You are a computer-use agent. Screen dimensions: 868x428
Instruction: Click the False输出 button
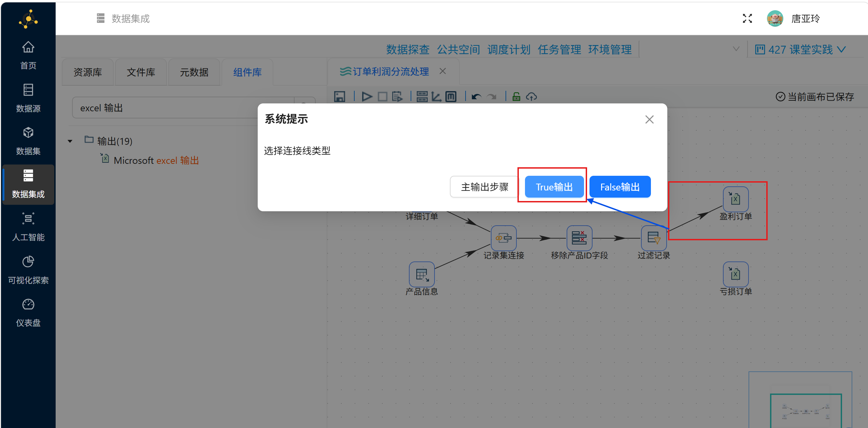(620, 187)
